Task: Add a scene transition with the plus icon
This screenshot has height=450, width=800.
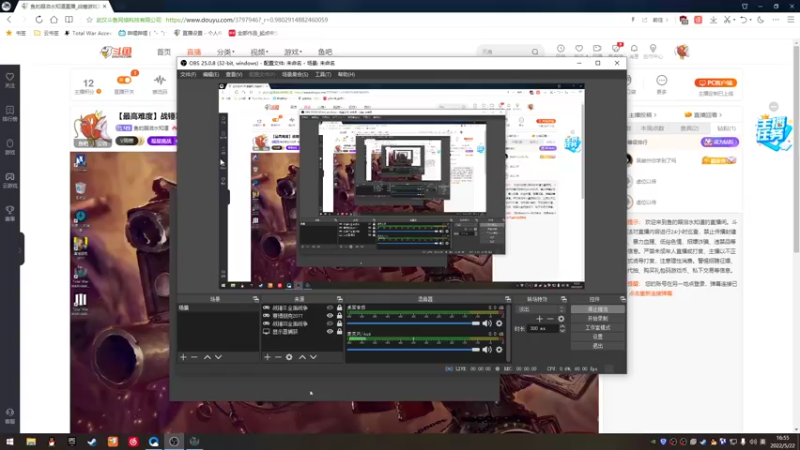Action: (539, 319)
